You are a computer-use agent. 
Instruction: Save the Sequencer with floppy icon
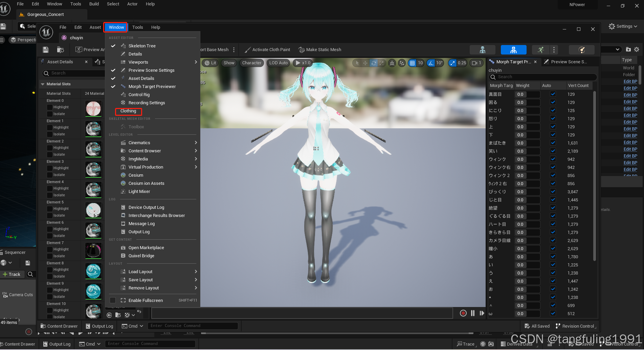click(28, 263)
